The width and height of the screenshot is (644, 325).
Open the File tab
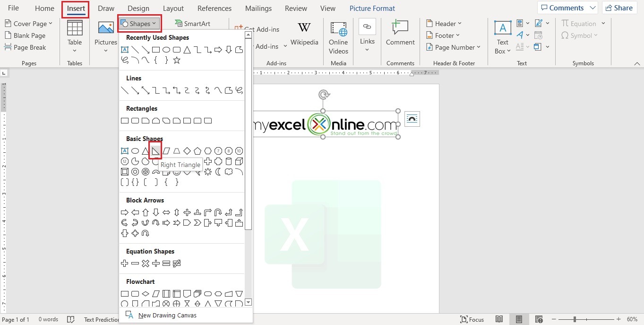pos(13,8)
